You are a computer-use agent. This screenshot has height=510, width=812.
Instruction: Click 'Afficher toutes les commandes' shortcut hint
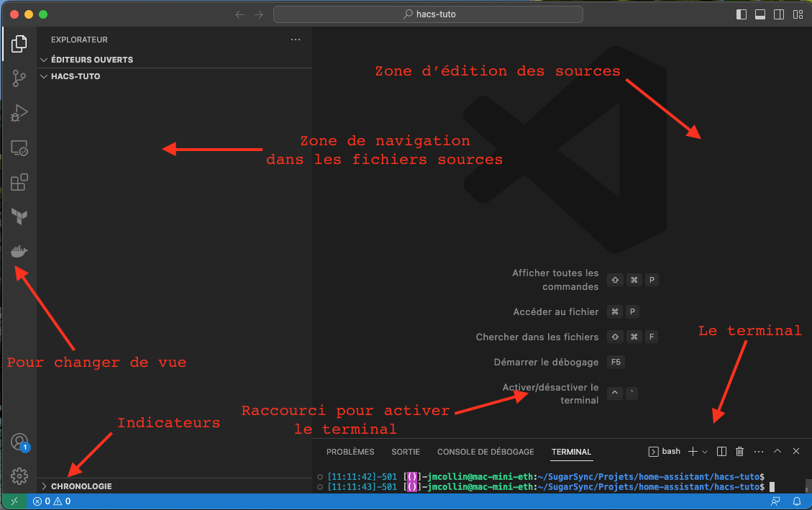[x=555, y=280]
